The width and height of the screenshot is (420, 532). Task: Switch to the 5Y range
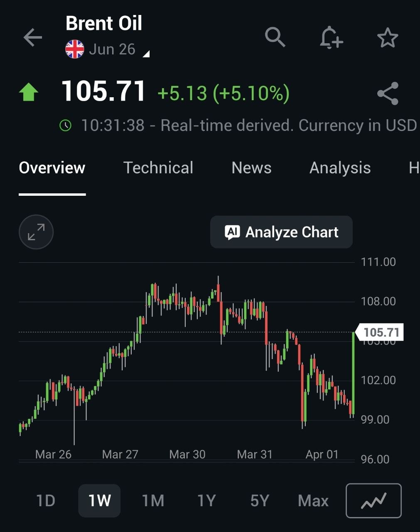(260, 500)
